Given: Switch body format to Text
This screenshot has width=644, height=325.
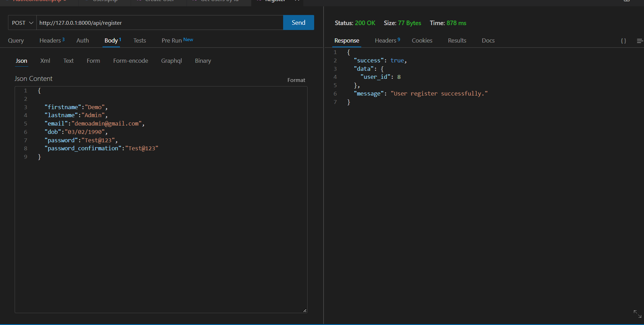Looking at the screenshot, I should coord(68,61).
